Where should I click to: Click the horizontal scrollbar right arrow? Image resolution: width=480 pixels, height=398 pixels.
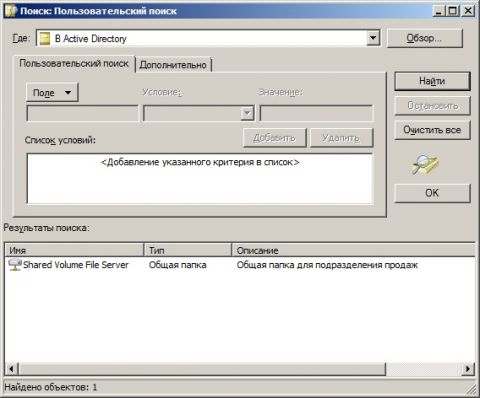click(x=468, y=369)
